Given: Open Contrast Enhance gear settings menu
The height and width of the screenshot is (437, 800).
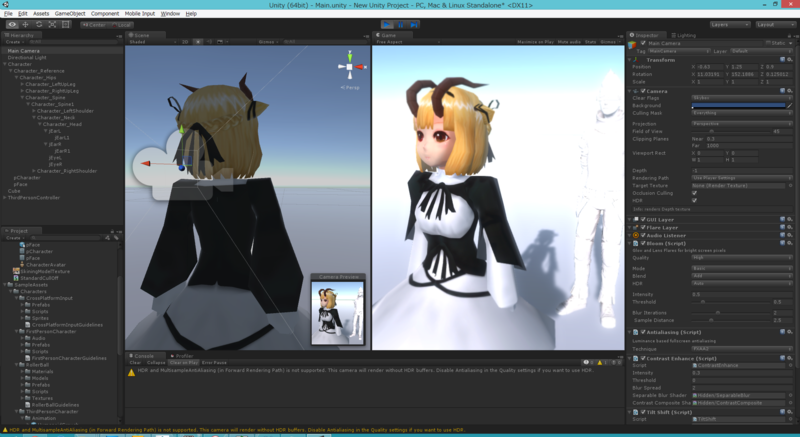Looking at the screenshot, I should pos(789,358).
